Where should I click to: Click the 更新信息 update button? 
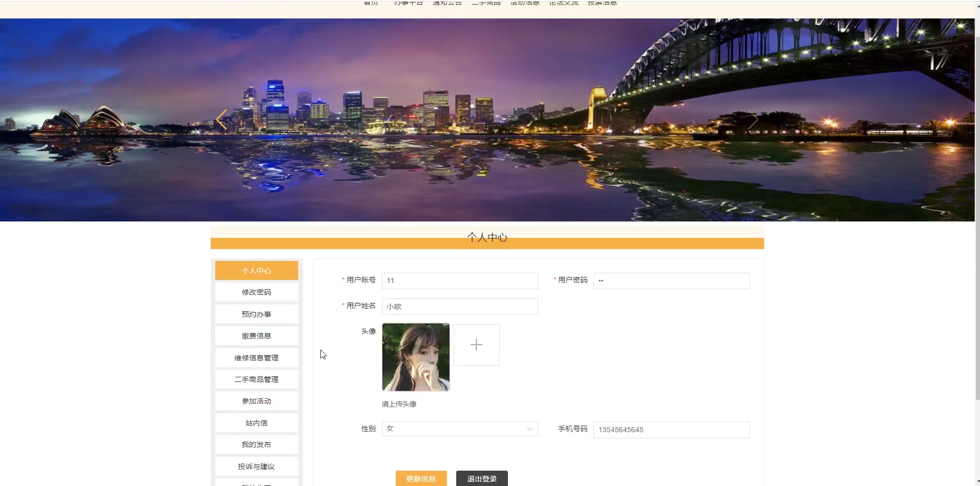tap(421, 478)
